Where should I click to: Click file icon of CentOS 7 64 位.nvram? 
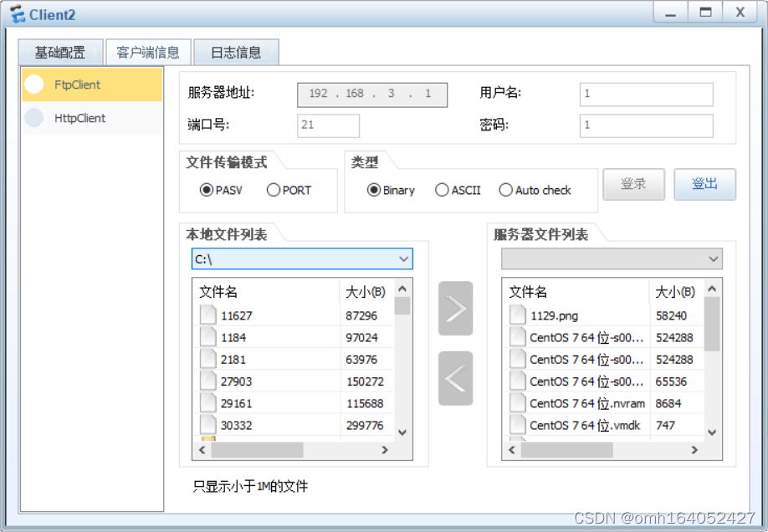coord(518,403)
